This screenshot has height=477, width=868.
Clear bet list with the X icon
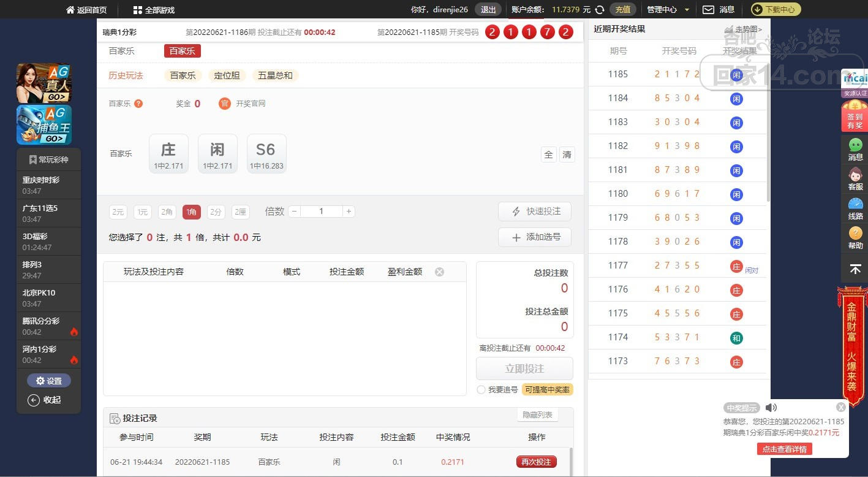coord(439,272)
